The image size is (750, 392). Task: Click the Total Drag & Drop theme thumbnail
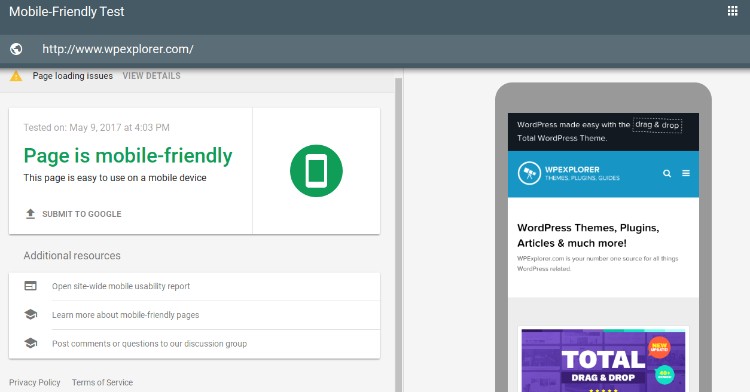[603, 360]
